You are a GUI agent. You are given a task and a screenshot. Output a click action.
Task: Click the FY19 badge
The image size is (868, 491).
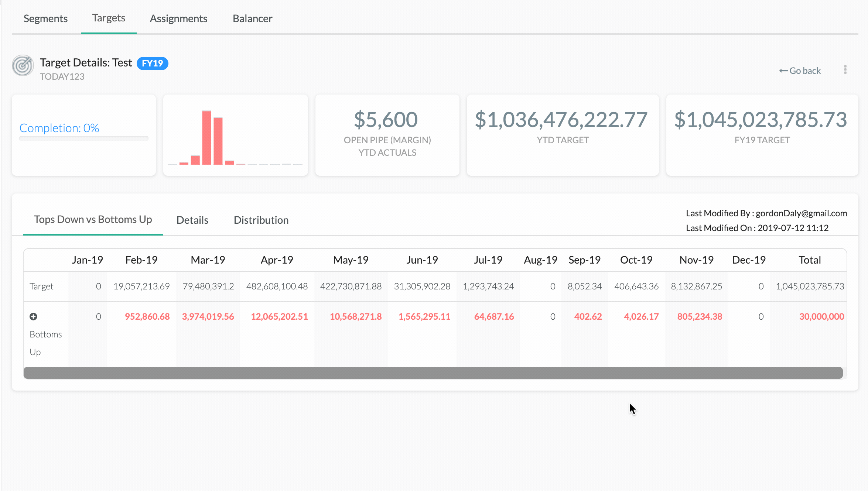pyautogui.click(x=152, y=63)
